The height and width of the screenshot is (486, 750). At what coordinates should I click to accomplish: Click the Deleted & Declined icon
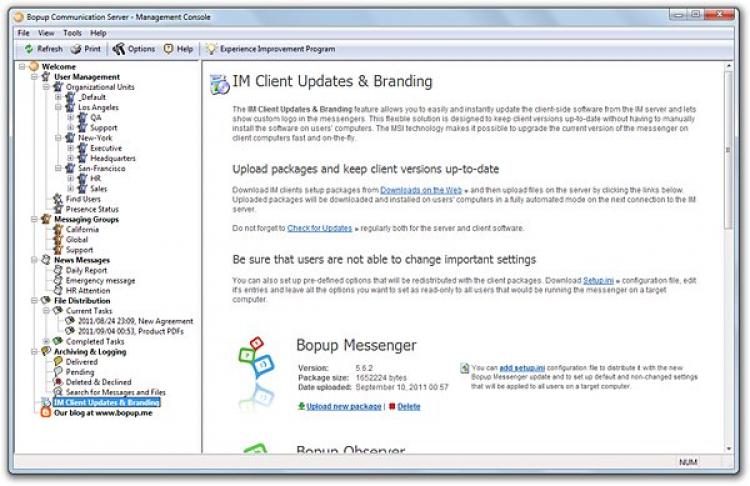point(58,382)
